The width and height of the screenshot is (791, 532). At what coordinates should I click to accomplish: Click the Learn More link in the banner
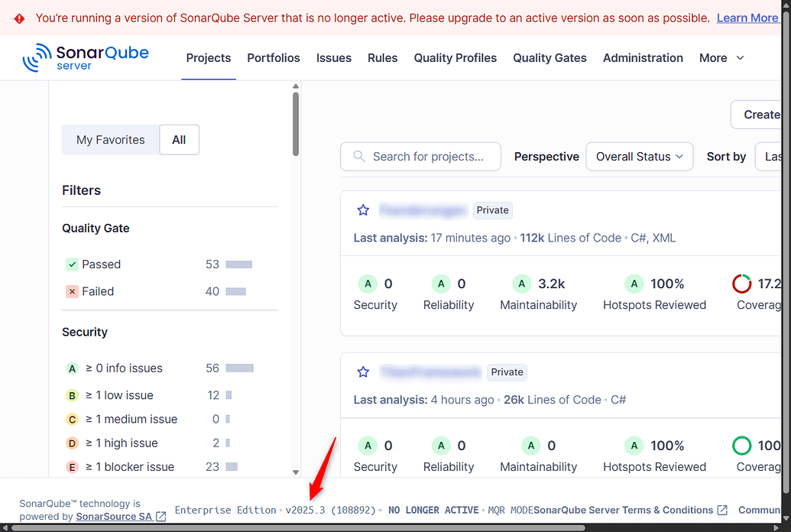(747, 17)
